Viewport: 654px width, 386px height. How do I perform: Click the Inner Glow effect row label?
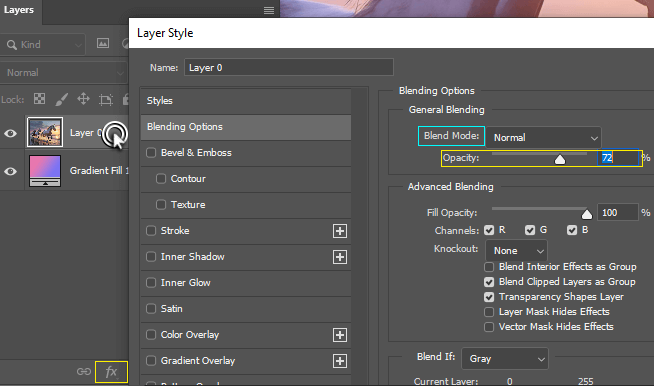(x=186, y=283)
